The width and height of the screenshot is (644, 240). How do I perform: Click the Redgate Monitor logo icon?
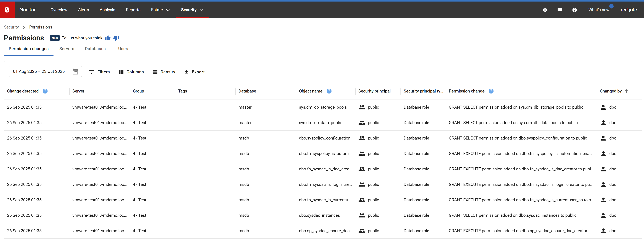point(7,10)
